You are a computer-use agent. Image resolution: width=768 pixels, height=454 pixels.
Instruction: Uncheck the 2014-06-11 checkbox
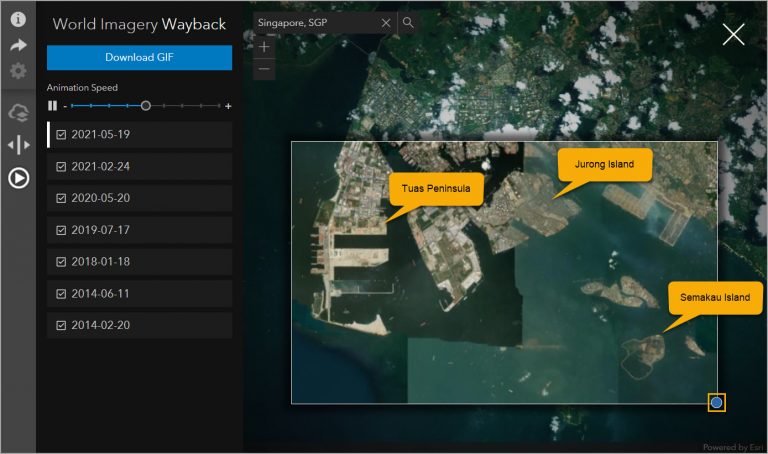(61, 294)
